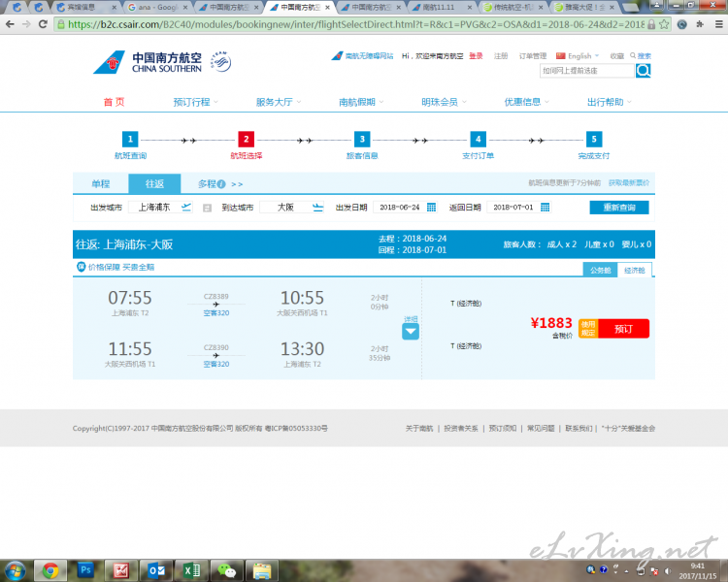The width and height of the screenshot is (728, 582).
Task: Click the browser forward arrow
Action: (x=26, y=24)
